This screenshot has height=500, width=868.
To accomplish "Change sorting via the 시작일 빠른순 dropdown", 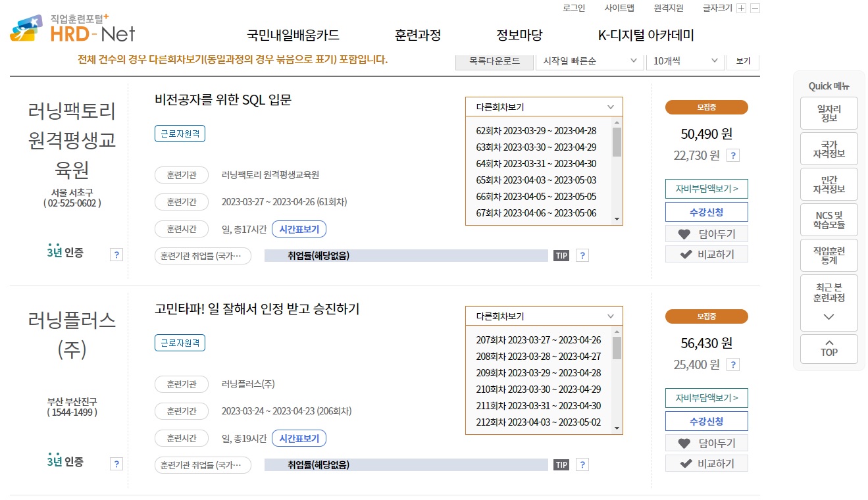I will (589, 61).
